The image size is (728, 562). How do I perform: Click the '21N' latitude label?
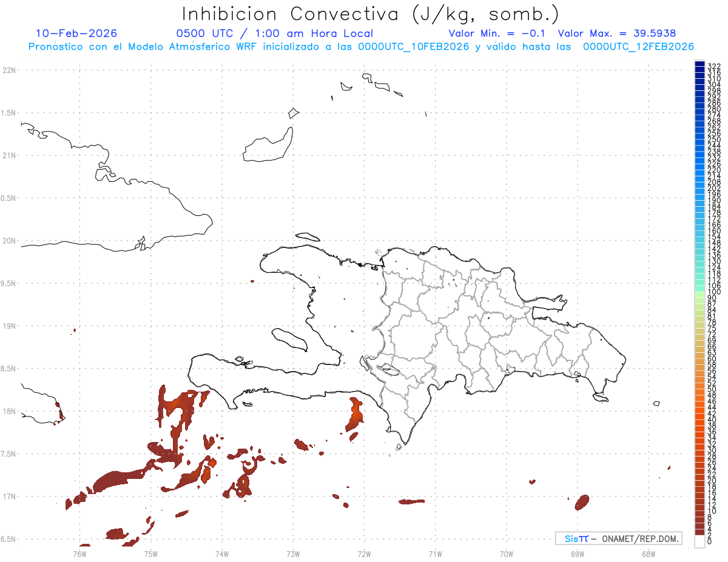(8, 155)
